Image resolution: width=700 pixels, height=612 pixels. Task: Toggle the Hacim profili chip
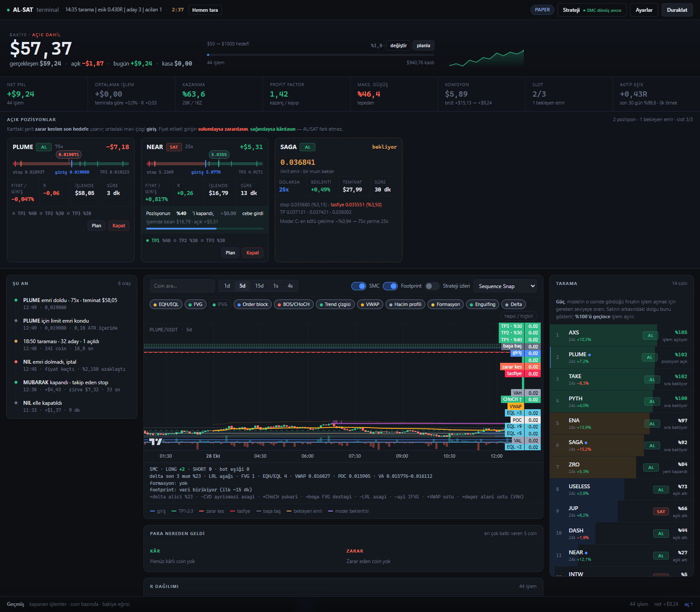[405, 304]
